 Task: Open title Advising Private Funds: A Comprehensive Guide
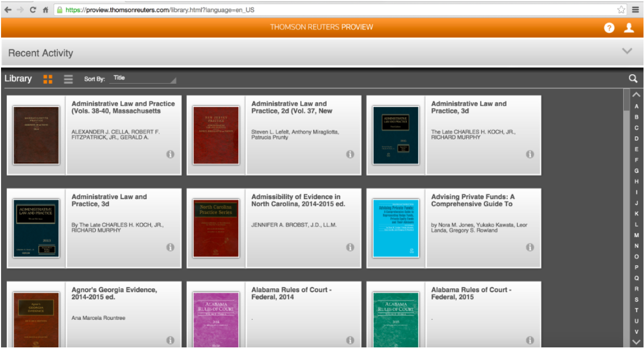pos(473,200)
